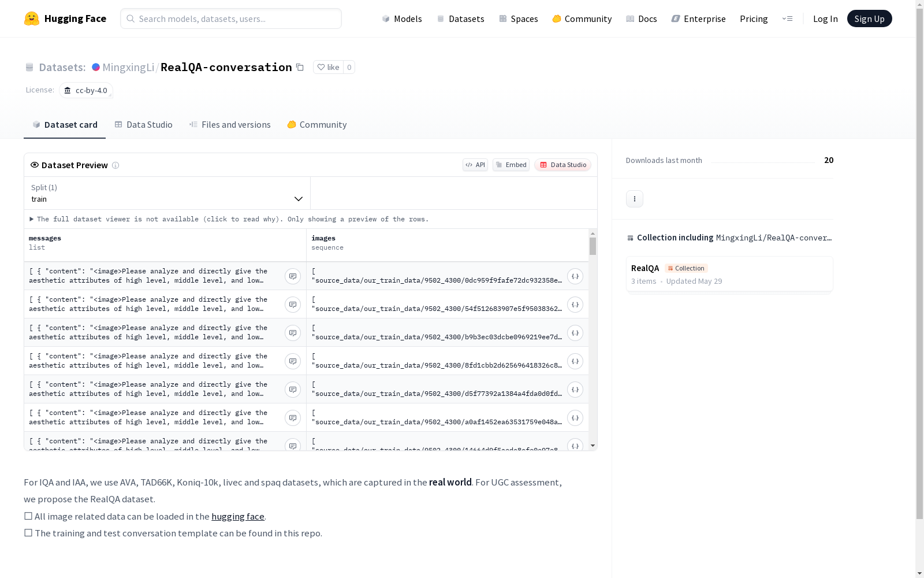Click the datasets icon before 'Datasets:'
This screenshot has height=578, width=924.
[x=29, y=67]
